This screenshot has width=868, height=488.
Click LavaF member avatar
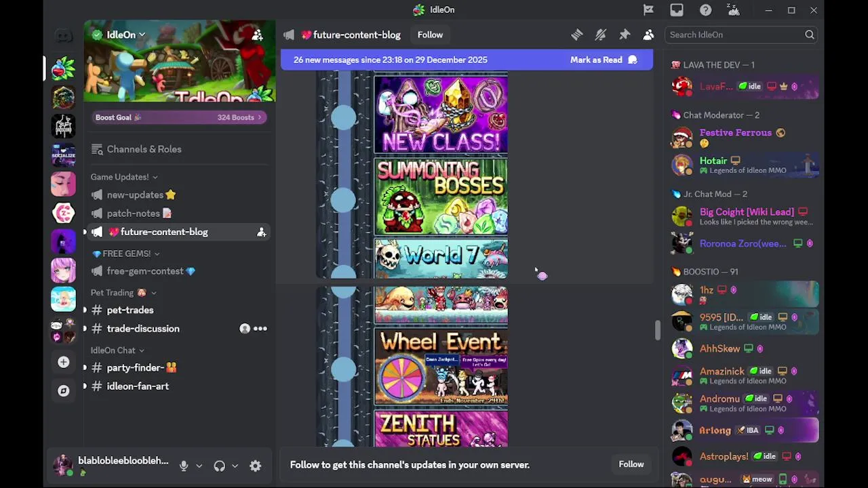pyautogui.click(x=682, y=86)
